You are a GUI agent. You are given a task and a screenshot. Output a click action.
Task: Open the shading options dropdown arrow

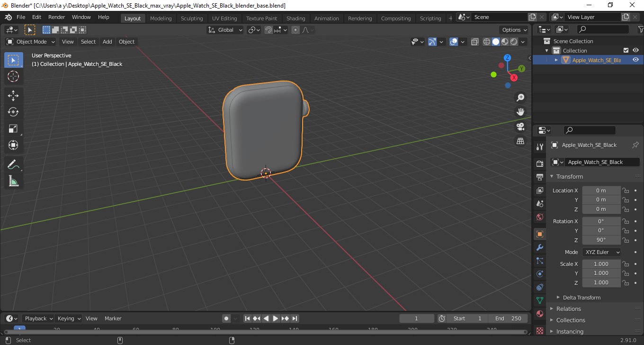[x=523, y=42]
